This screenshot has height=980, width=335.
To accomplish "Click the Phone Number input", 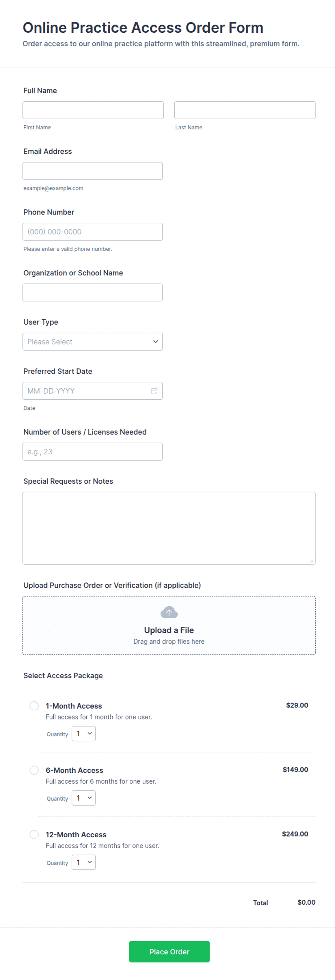I will 93,232.
